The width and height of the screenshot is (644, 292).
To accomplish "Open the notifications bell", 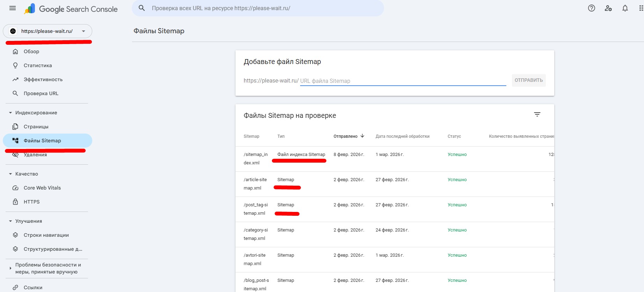I will pyautogui.click(x=625, y=8).
